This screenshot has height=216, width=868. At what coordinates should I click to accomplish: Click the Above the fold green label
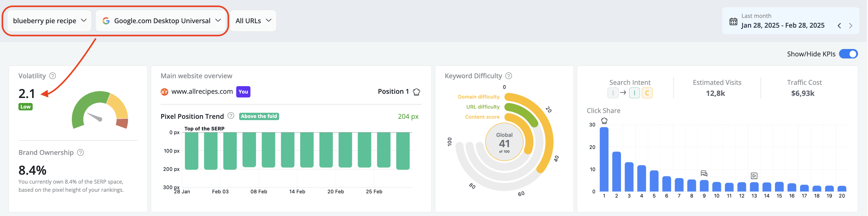259,116
